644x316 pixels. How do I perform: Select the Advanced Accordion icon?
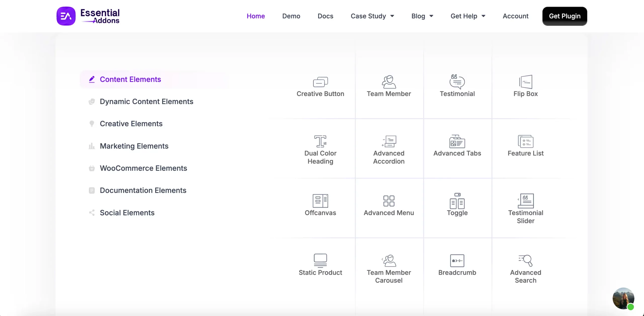pos(388,141)
